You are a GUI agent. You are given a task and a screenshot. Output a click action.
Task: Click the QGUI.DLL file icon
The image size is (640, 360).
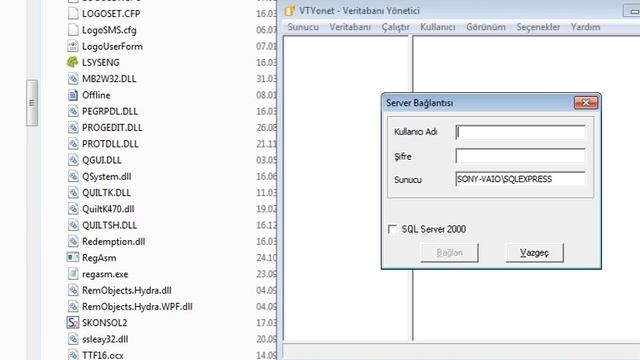(73, 160)
